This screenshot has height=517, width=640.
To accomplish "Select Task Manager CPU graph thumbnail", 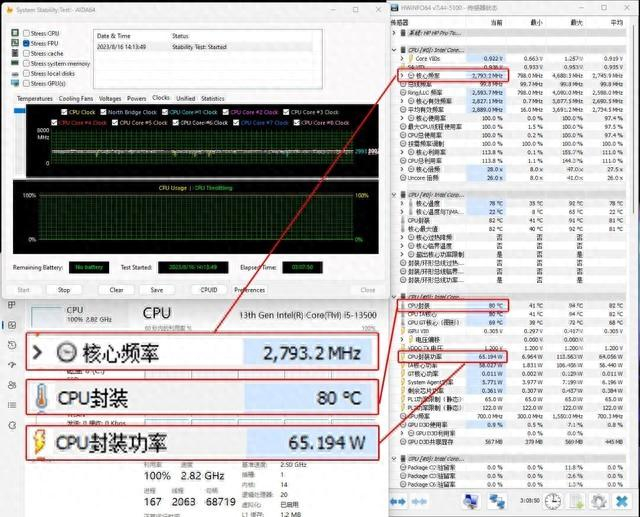I will tap(46, 317).
